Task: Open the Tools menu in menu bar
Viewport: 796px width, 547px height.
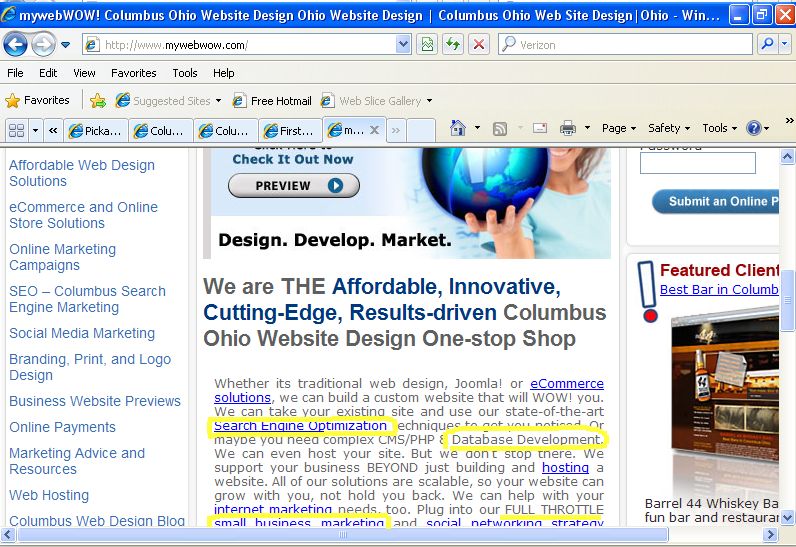Action: pos(185,73)
